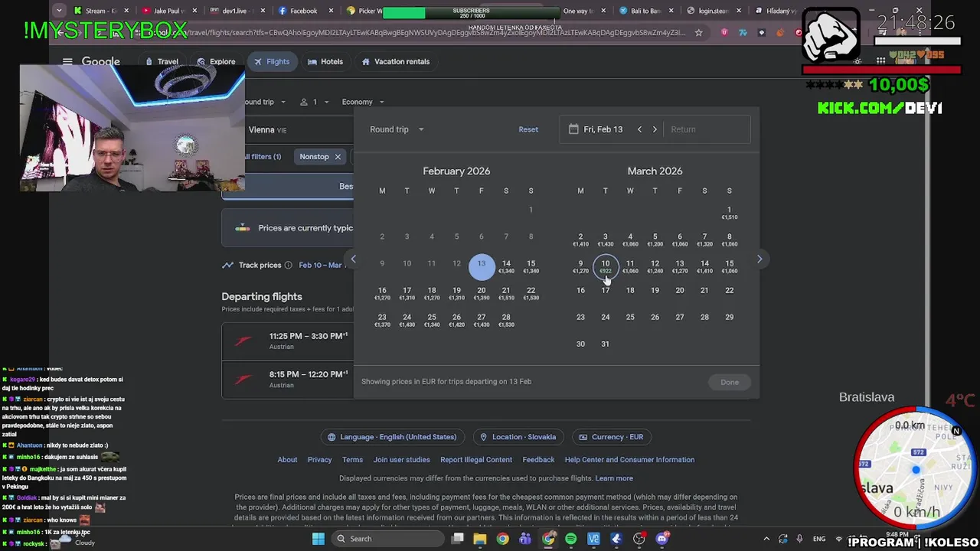This screenshot has width=980, height=551.
Task: Open Google Chrome from the taskbar
Action: [502, 539]
